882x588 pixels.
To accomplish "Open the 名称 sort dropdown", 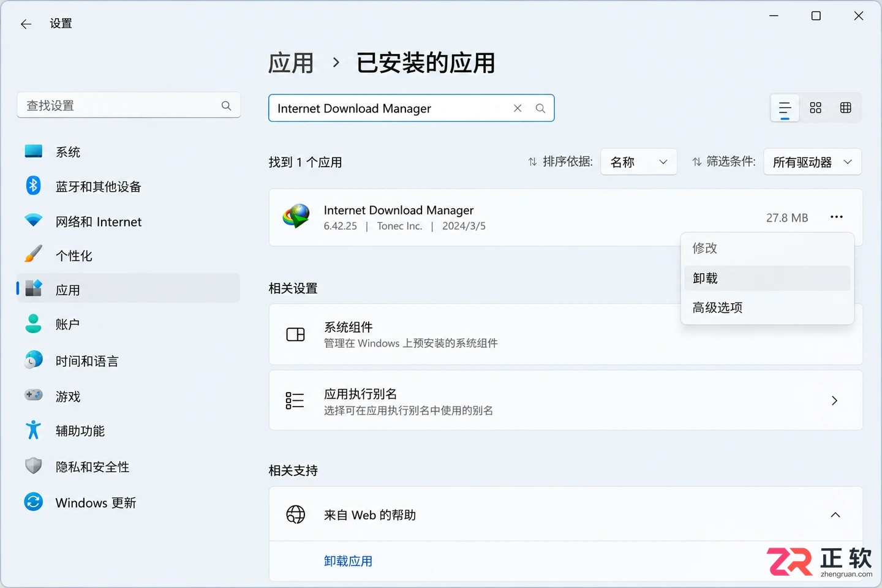I will (639, 162).
